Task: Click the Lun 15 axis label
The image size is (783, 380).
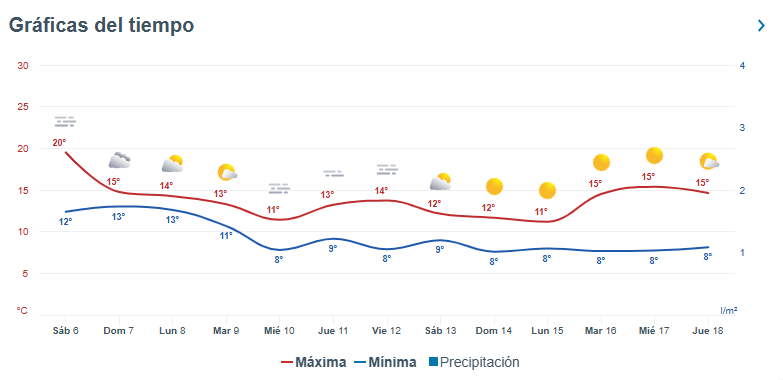Action: (x=547, y=331)
